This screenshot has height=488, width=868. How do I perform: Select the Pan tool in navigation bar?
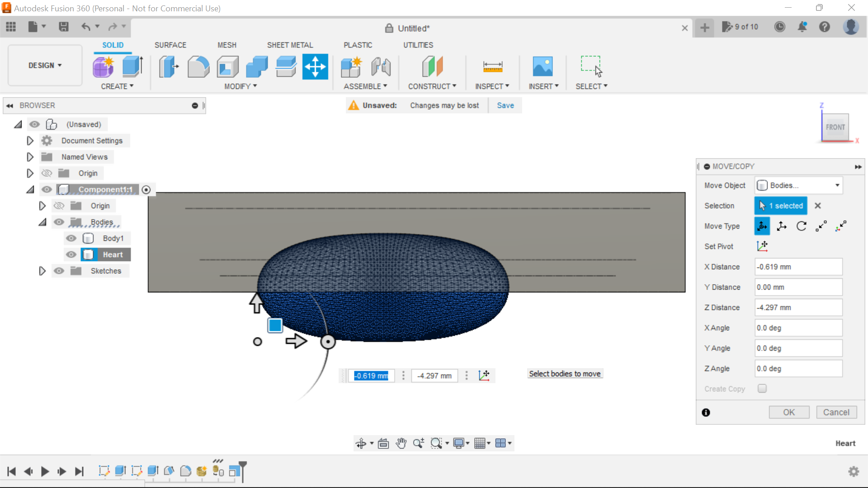point(401,443)
